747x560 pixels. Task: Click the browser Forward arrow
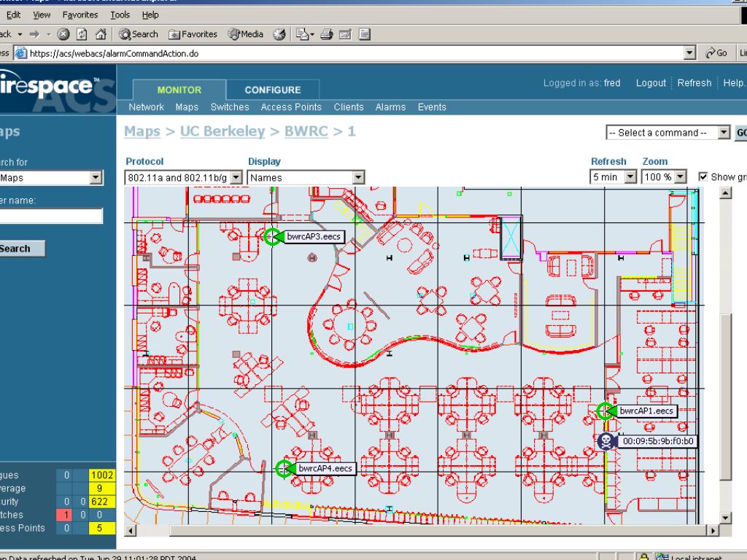coord(34,34)
